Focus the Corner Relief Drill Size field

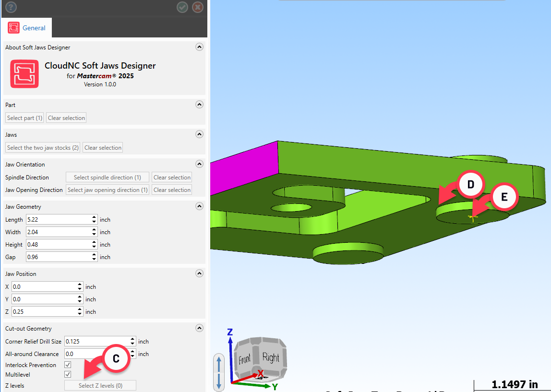(97, 342)
